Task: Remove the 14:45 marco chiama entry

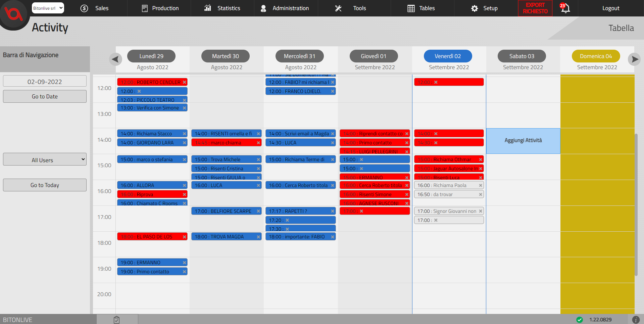Action: click(x=258, y=143)
